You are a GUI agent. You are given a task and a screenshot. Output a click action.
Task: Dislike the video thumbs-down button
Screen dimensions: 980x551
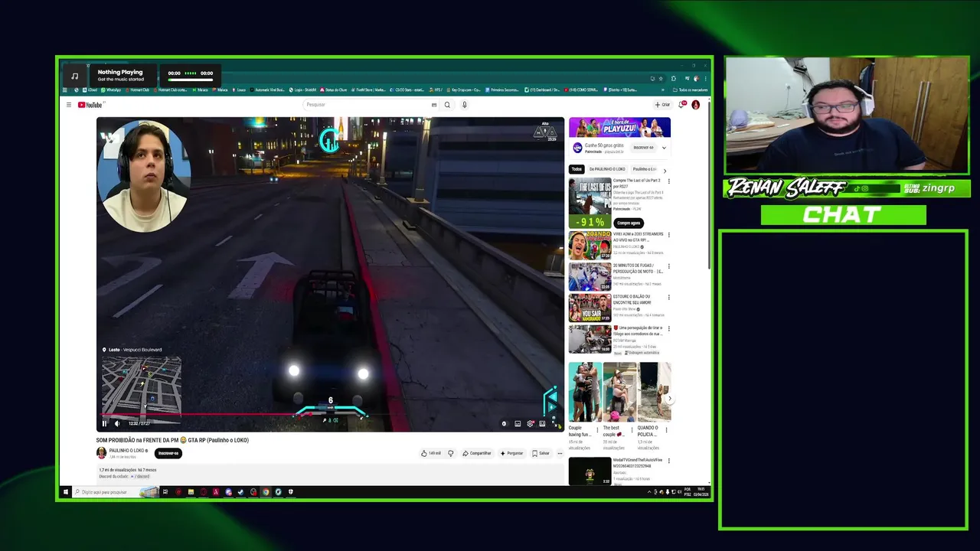pos(450,453)
